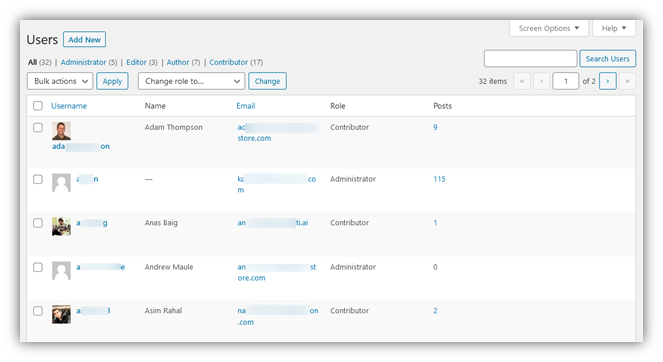Click the Change role button
663x362 pixels.
[267, 81]
